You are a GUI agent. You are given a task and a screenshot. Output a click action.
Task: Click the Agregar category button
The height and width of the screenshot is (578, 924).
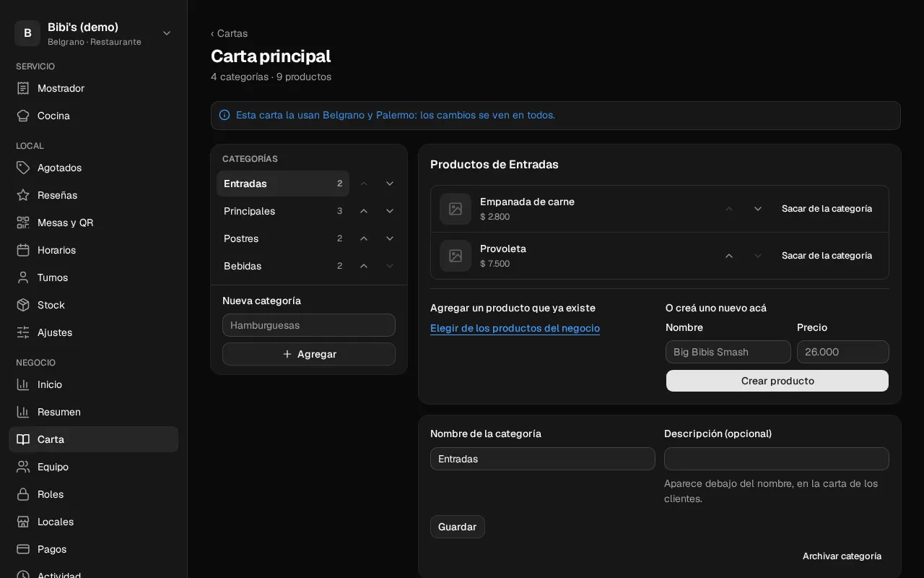(309, 354)
